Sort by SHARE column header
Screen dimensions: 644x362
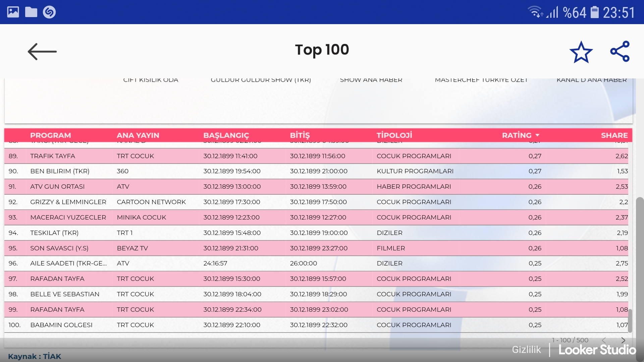(614, 135)
